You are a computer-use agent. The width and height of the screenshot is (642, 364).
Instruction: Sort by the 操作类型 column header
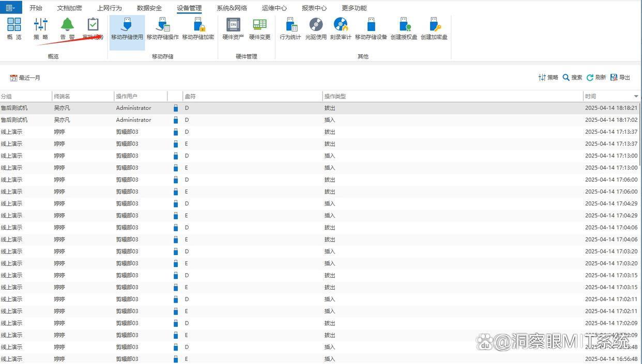(x=453, y=97)
